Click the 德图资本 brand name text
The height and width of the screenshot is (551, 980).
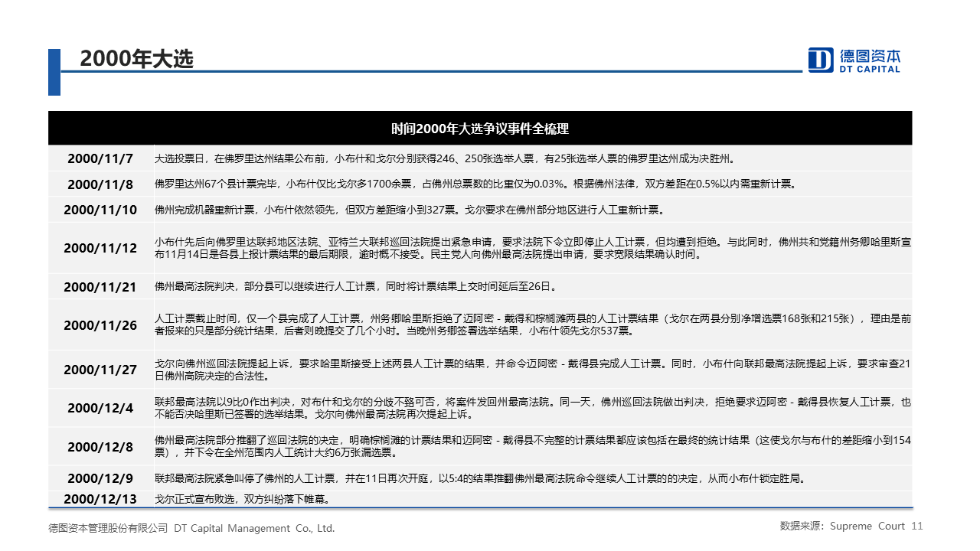click(871, 56)
